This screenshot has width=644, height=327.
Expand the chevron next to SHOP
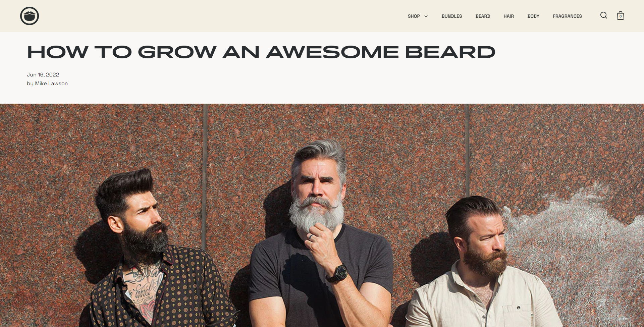[x=426, y=16]
